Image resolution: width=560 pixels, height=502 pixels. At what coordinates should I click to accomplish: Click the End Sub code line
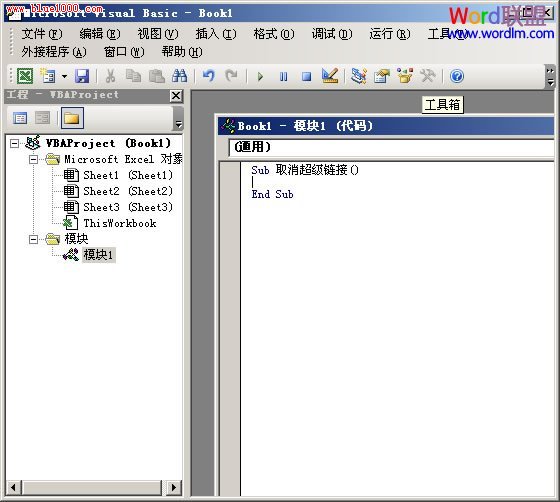[x=272, y=194]
